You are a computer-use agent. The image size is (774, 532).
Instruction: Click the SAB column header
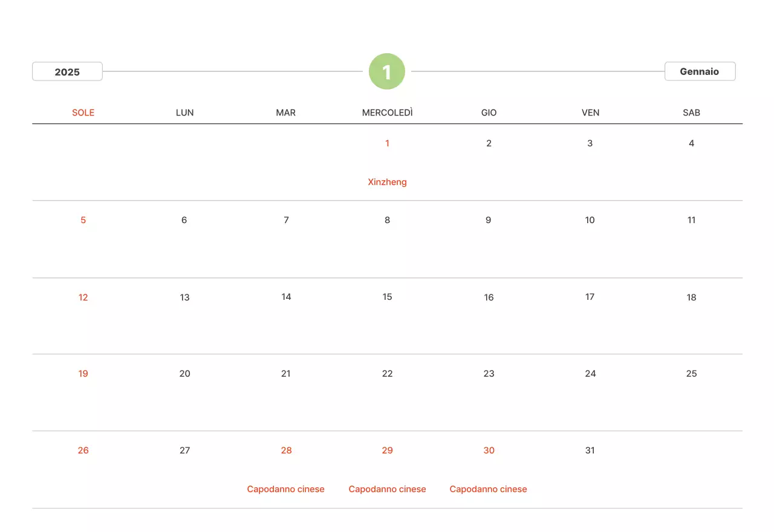click(x=691, y=112)
